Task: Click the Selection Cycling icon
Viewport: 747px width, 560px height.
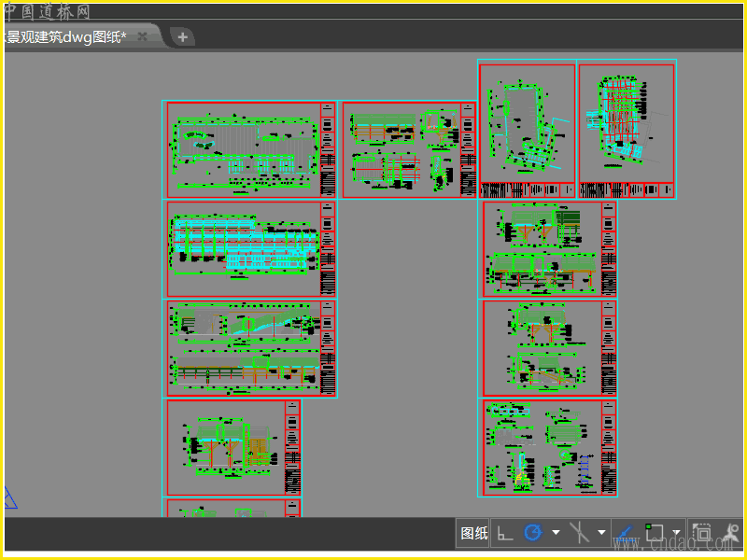Action: pos(701,533)
